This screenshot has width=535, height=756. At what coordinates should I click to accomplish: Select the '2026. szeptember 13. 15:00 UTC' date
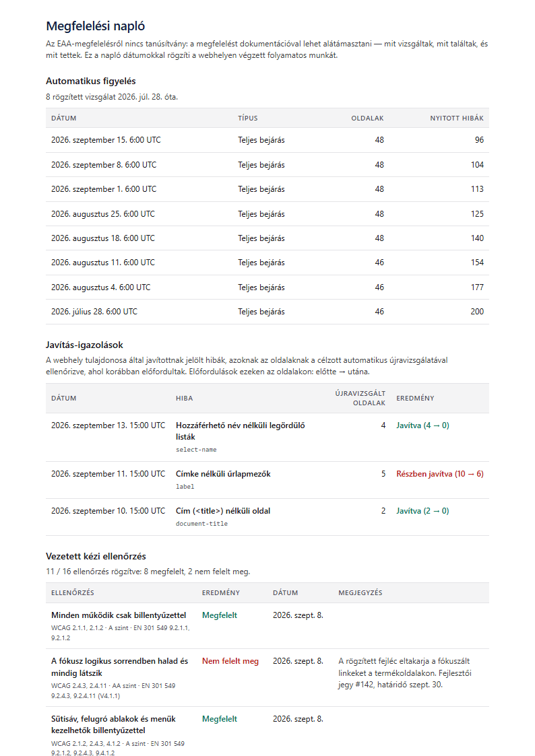tap(108, 425)
